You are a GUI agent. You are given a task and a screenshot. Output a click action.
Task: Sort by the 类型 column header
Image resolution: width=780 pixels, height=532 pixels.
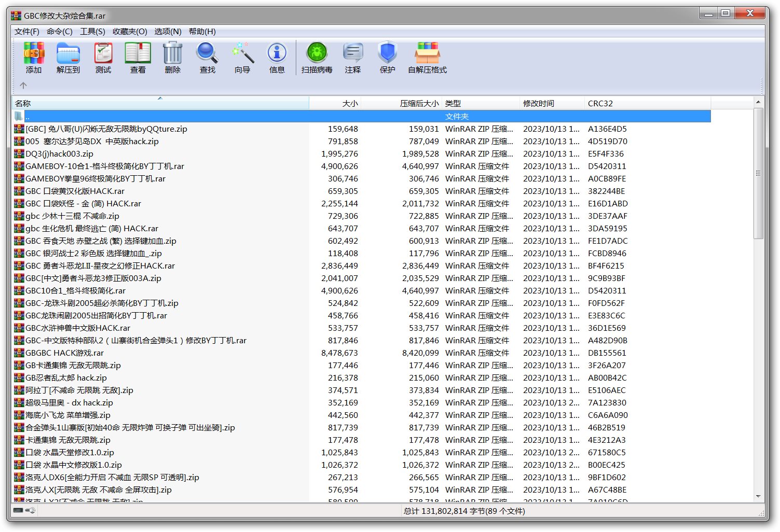[x=481, y=103]
